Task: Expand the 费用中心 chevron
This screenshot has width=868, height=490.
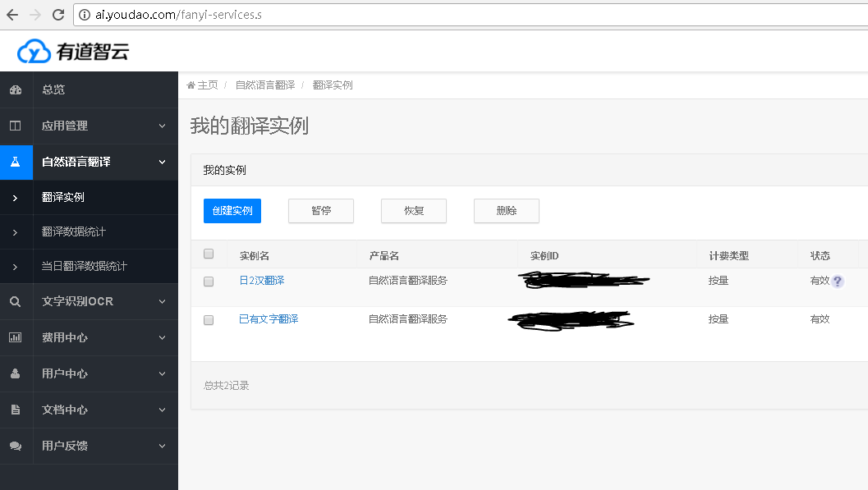Action: click(163, 338)
